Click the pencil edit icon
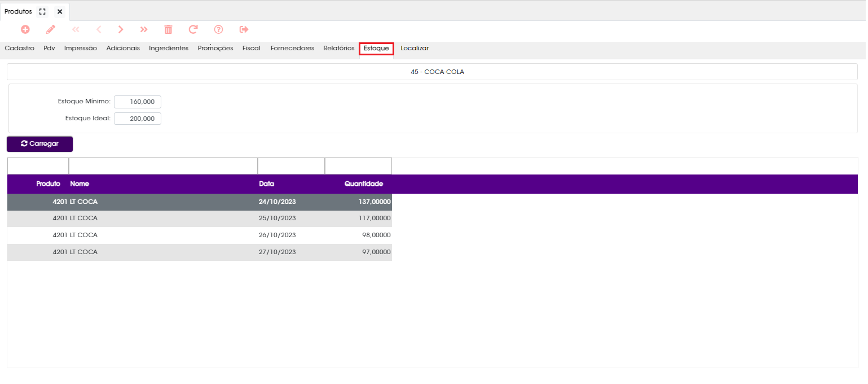868x384 pixels. coord(51,29)
